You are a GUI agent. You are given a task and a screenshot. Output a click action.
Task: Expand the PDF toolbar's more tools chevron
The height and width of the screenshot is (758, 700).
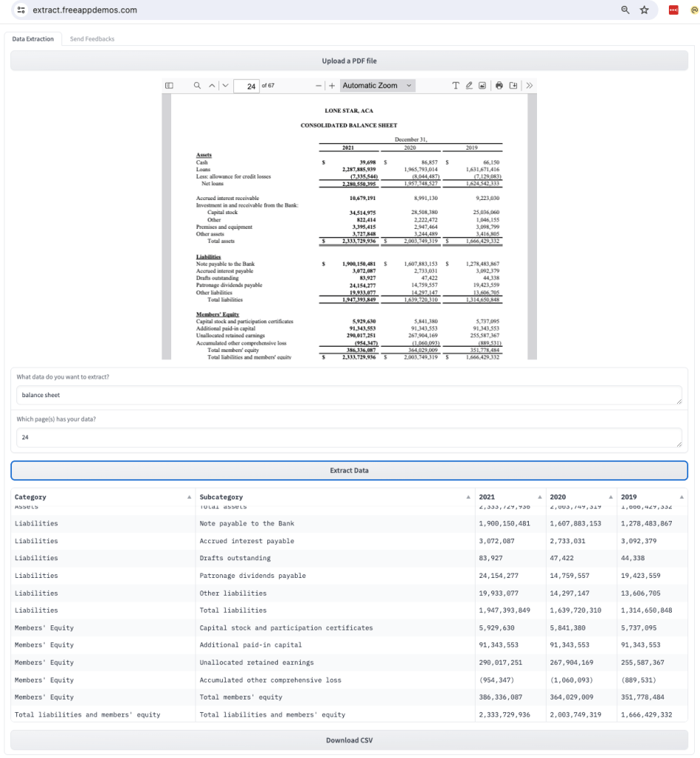click(x=529, y=86)
